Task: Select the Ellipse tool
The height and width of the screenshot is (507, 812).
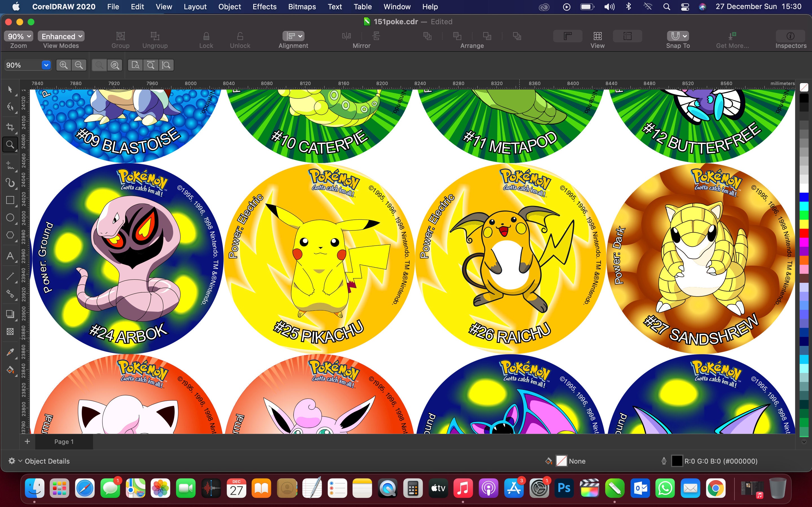Action: point(10,218)
